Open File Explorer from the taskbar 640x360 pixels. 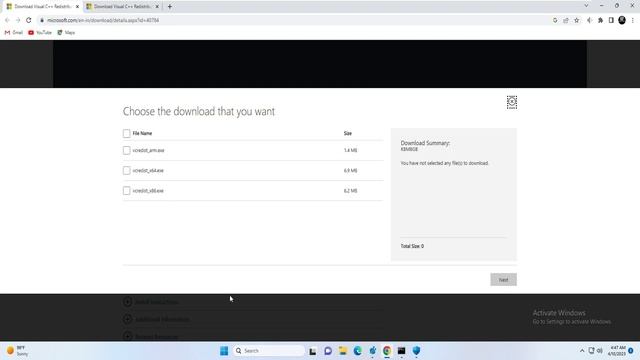343,351
